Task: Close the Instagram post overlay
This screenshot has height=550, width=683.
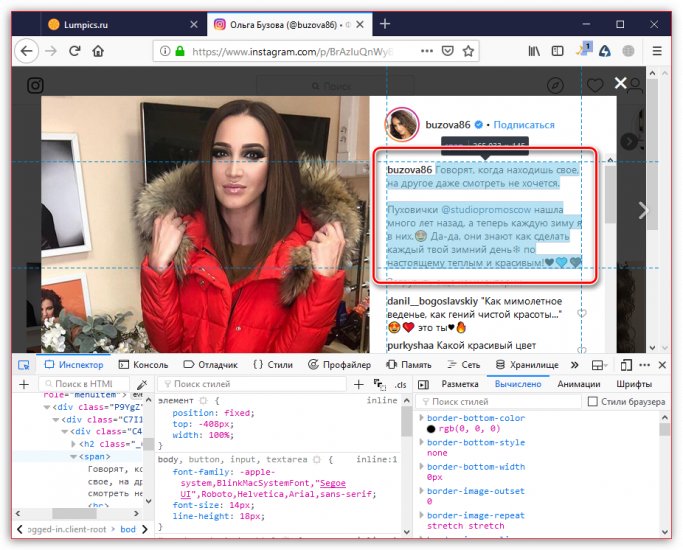Action: 621,84
